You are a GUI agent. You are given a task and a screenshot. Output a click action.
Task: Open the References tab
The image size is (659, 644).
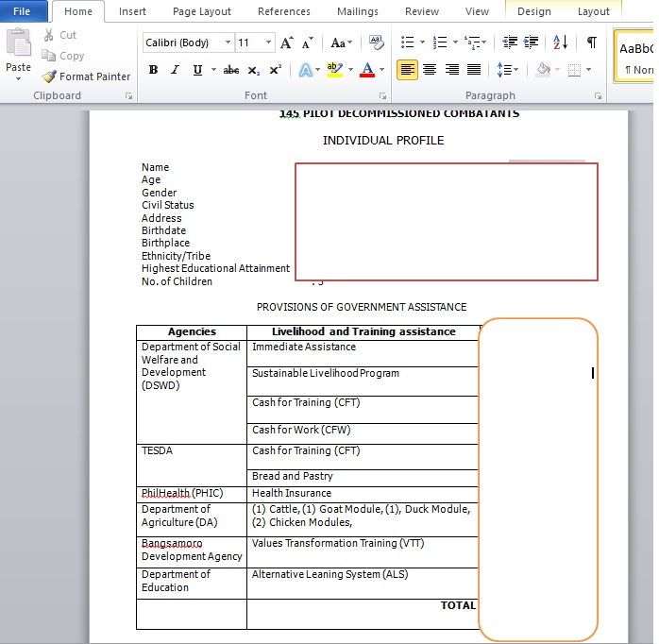tap(284, 11)
